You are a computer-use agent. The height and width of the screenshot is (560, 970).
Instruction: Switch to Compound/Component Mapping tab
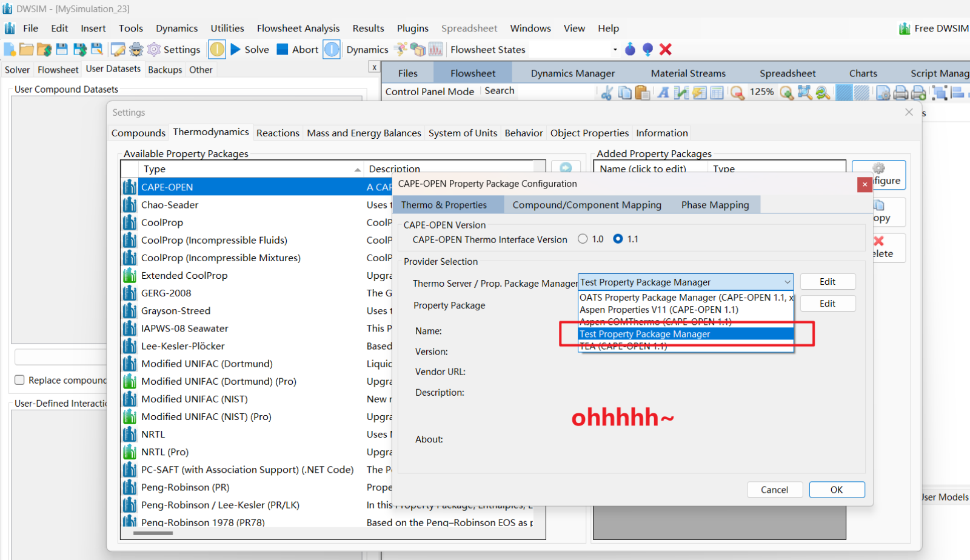click(587, 205)
